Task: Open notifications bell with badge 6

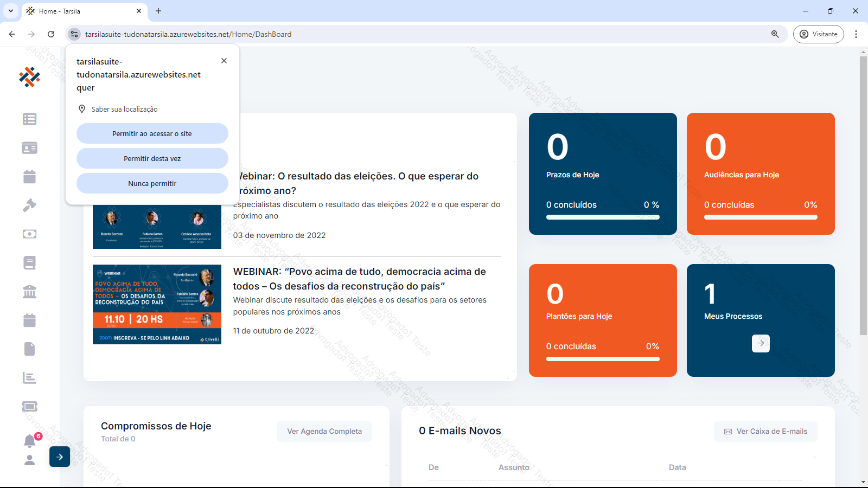Action: (30, 441)
